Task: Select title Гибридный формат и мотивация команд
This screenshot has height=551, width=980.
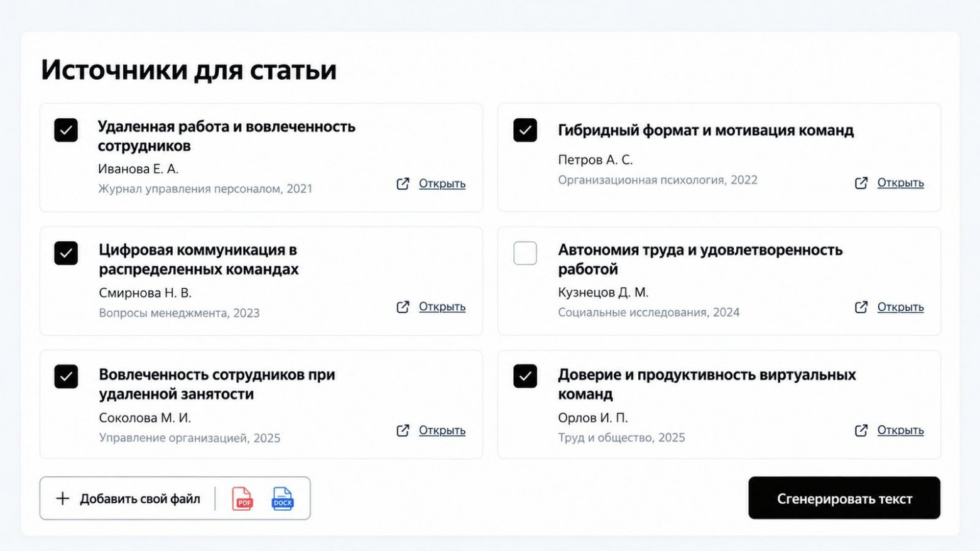Action: tap(705, 130)
